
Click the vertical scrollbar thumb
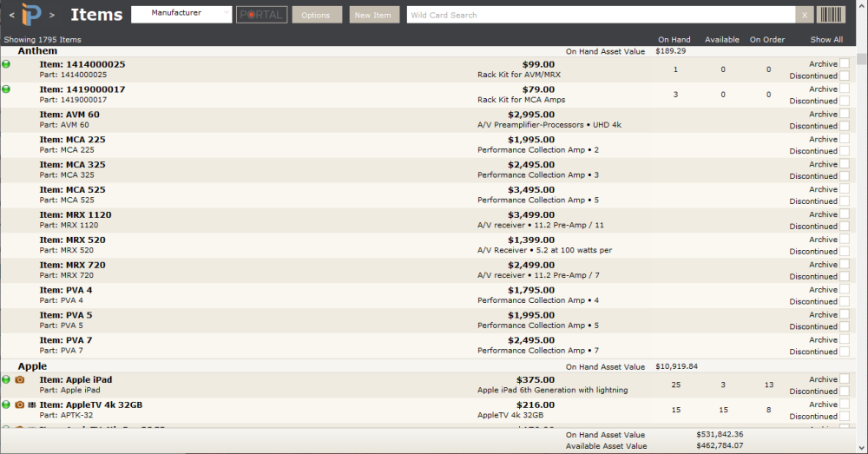861,59
